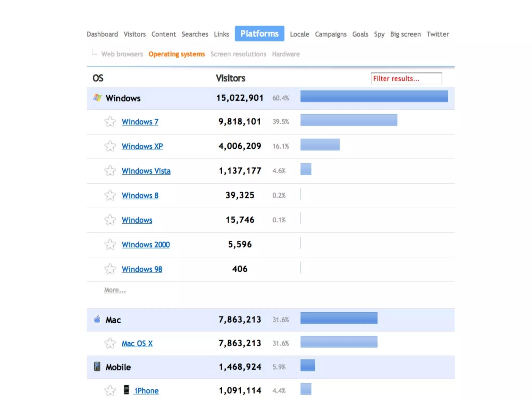Focus the Filter results input field

406,78
